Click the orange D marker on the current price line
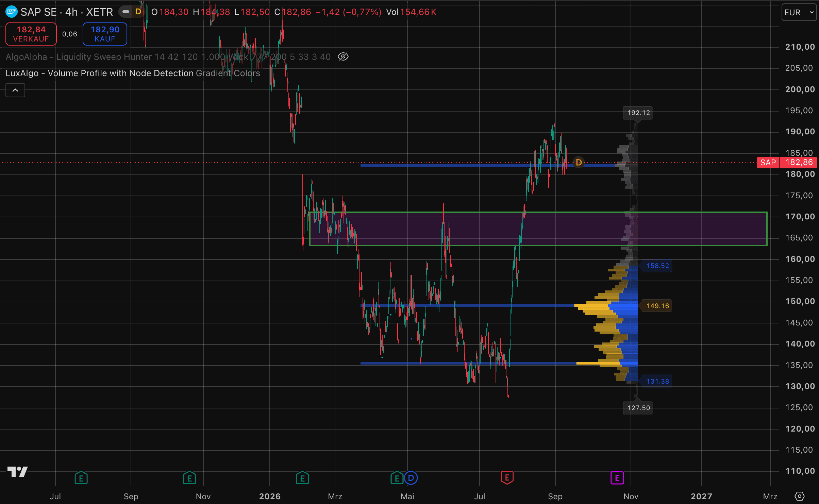Viewport: 819px width, 504px height. point(579,163)
